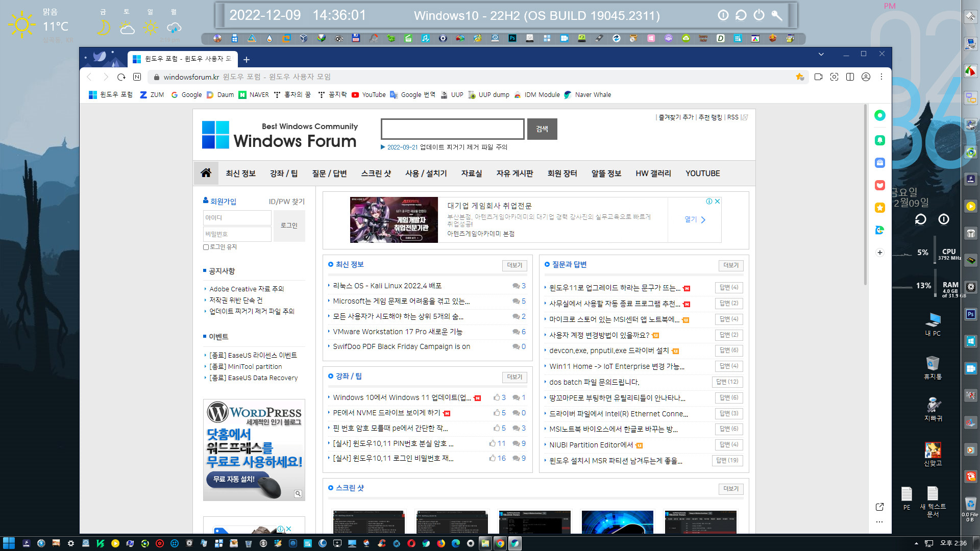This screenshot has height=551, width=980.
Task: Open the Papago parrot translator sidebar icon
Action: 879,230
